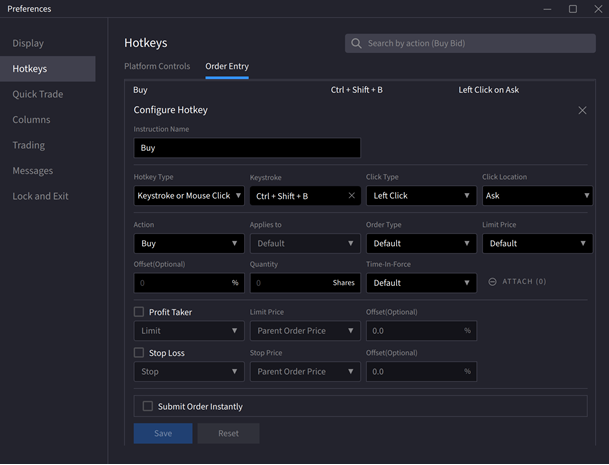Screen dimensions: 609x465
Task: Maximize the Preferences window
Action: 573,9
